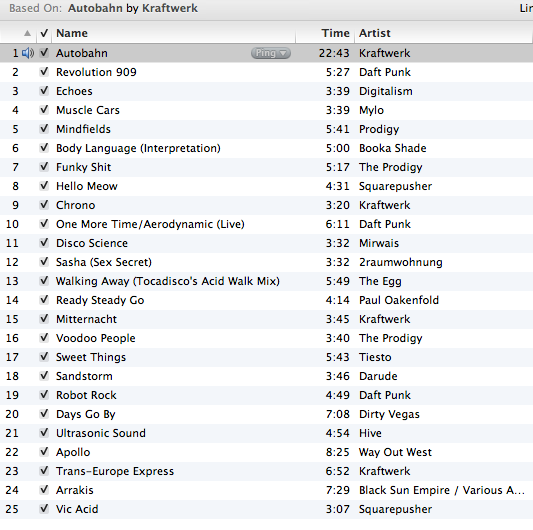
Task: Toggle the Hello Meow checkbox
Action: click(x=44, y=186)
